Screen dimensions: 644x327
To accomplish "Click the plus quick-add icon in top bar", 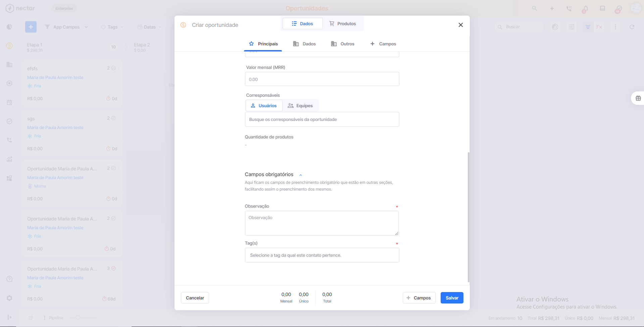I will pyautogui.click(x=552, y=8).
